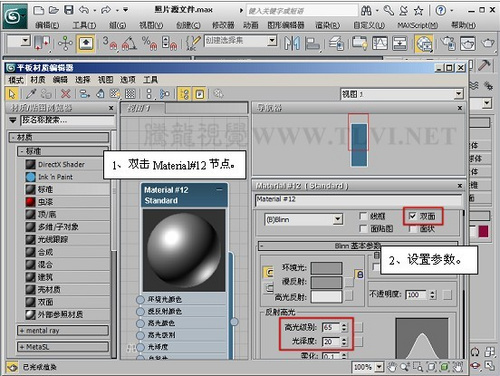
Task: Toggle the highlighted parameter editor icon
Action: (x=199, y=94)
